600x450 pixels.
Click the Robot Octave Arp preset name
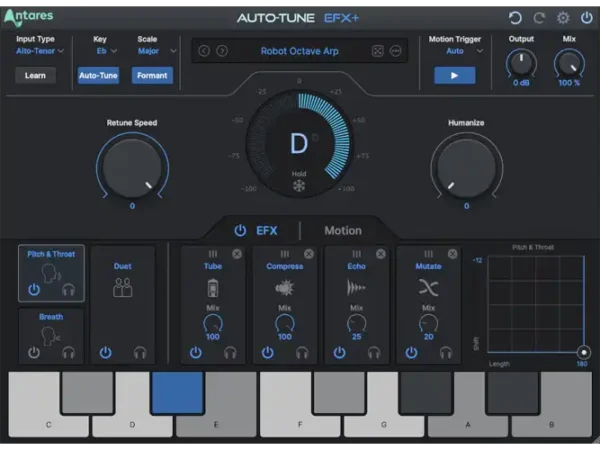click(299, 51)
